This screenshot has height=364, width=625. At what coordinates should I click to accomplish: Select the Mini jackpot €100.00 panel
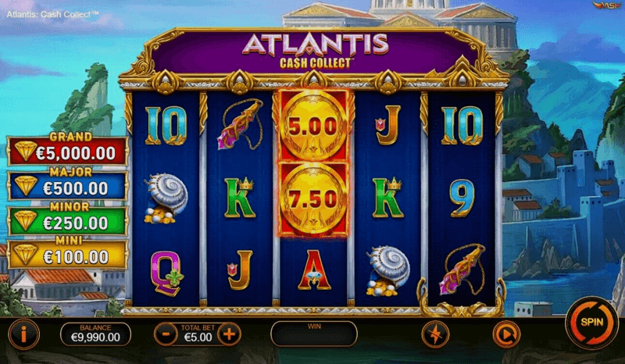coord(68,255)
